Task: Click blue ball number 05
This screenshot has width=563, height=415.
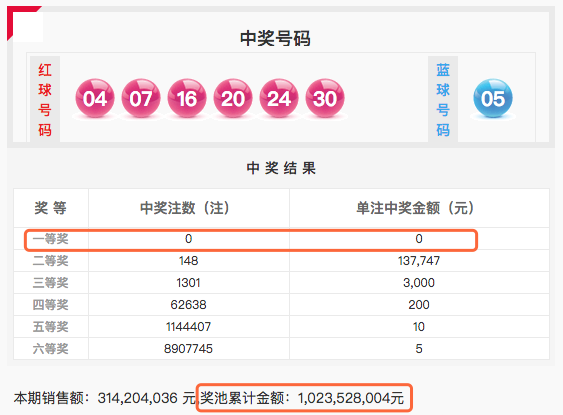Action: click(x=493, y=98)
